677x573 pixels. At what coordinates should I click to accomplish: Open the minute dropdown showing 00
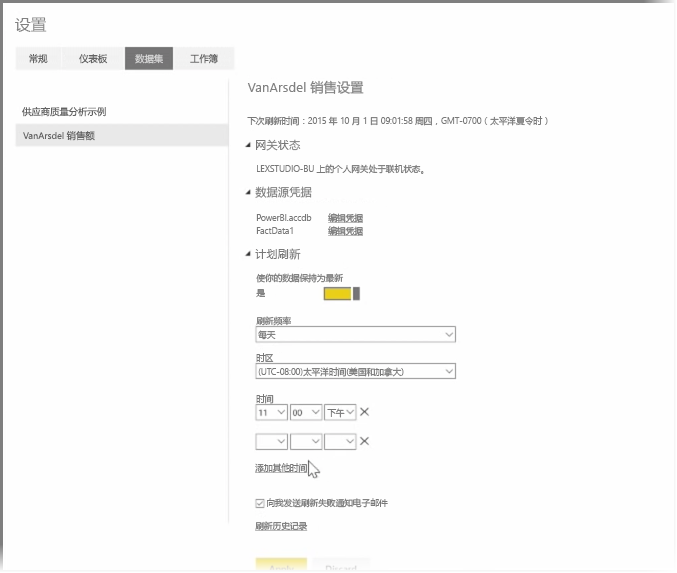tap(306, 412)
